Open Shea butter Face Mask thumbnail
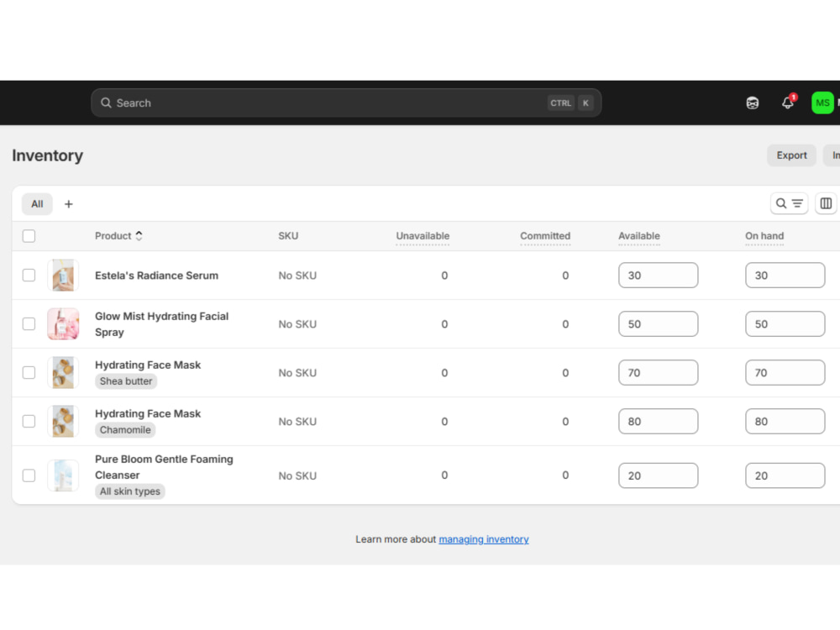Screen dimensions: 840x630 (x=63, y=373)
